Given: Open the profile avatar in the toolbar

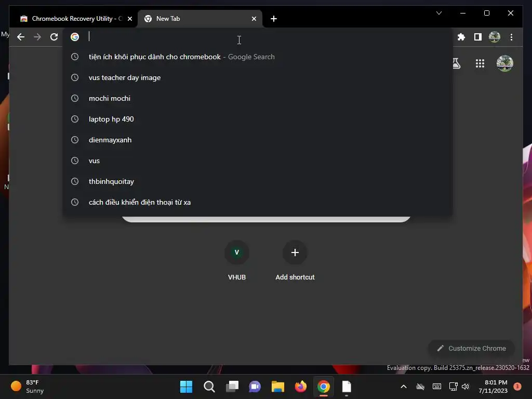Looking at the screenshot, I should (495, 37).
